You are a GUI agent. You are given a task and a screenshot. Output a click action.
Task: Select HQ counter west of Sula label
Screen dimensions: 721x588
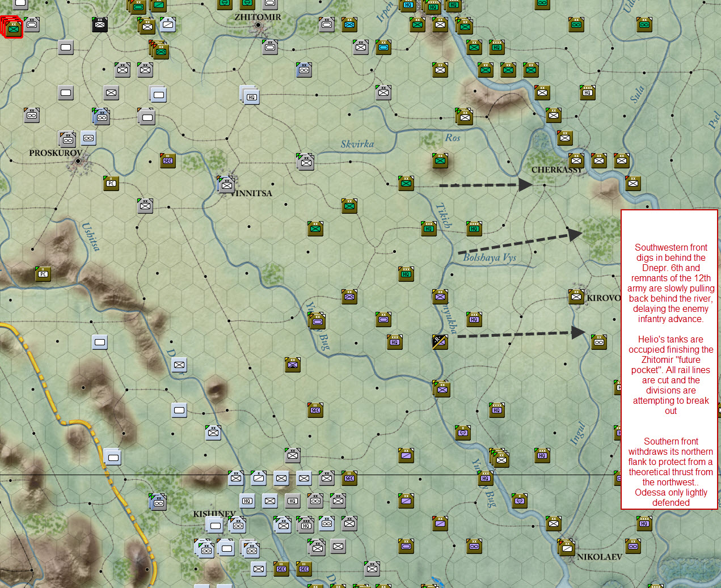(x=588, y=92)
